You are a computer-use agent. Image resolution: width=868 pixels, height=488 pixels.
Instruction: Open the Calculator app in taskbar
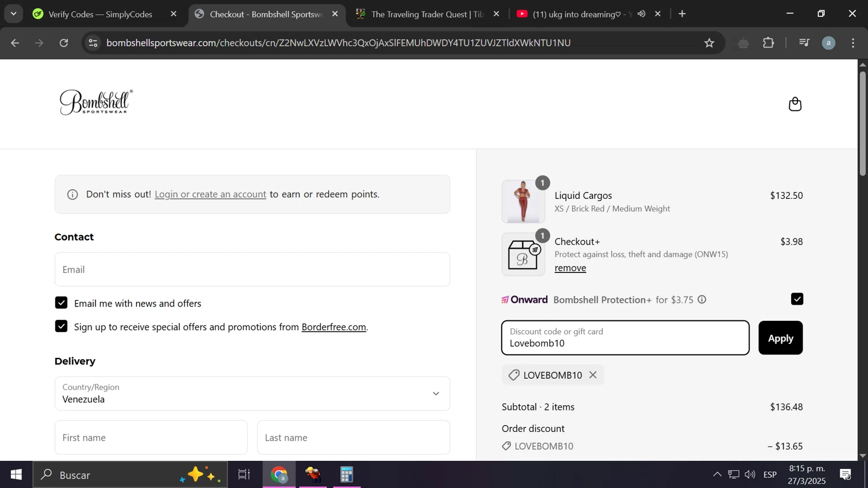tap(347, 475)
